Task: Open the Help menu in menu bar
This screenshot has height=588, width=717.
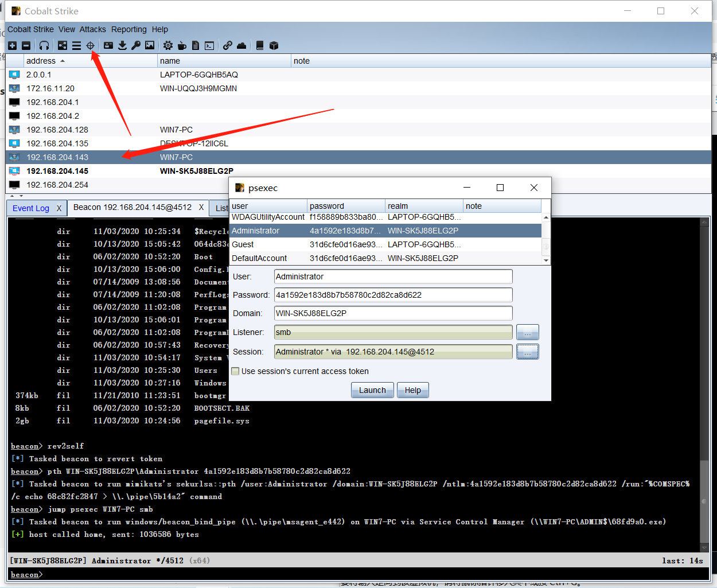Action: (160, 29)
